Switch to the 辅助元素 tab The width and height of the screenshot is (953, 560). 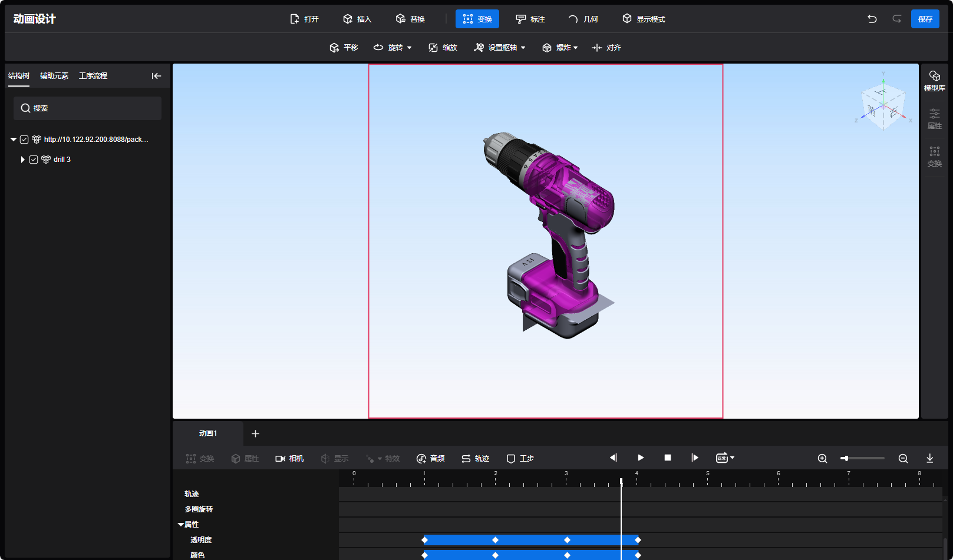54,76
